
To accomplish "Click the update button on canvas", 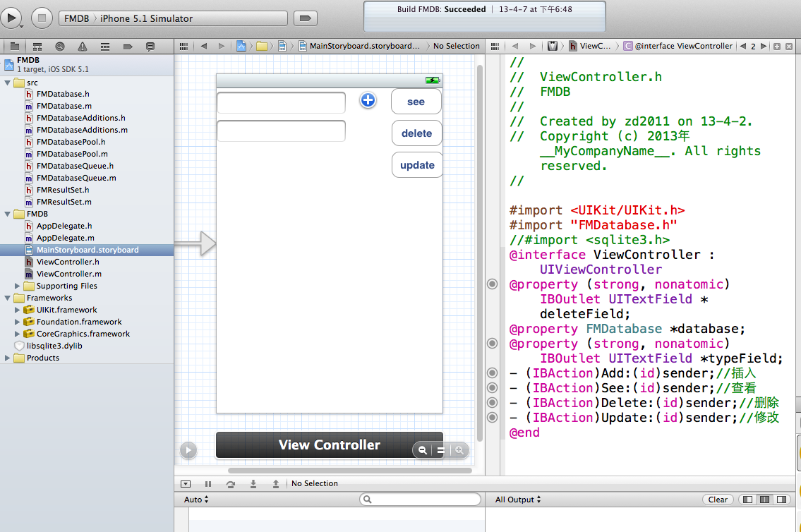I will pos(417,165).
